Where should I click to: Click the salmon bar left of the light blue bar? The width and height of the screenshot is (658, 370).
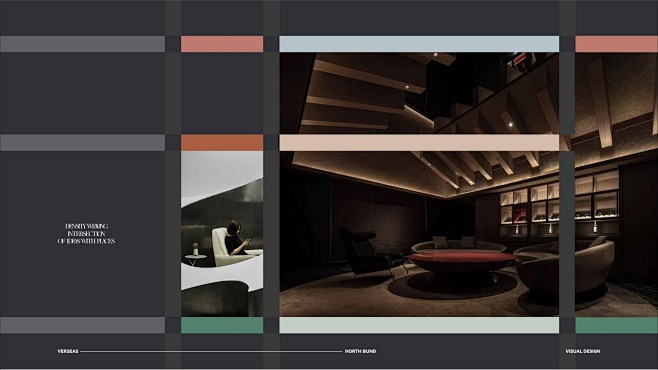point(222,44)
